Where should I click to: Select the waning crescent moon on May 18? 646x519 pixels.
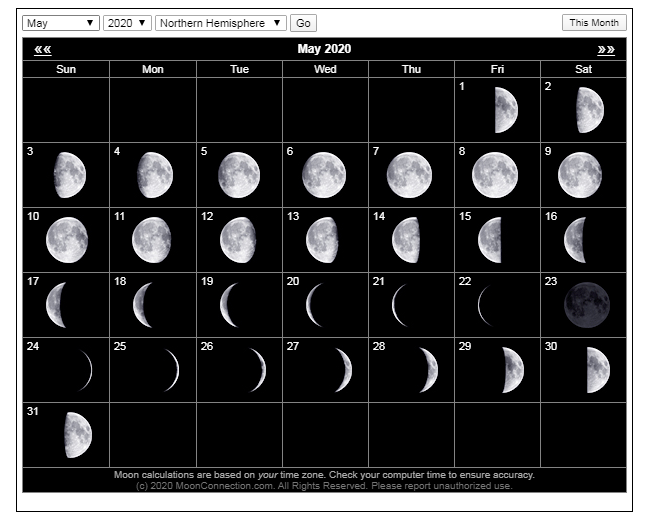[142, 305]
